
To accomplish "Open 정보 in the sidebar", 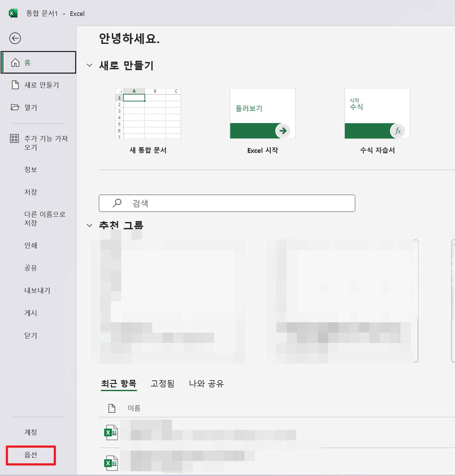I will [x=31, y=170].
